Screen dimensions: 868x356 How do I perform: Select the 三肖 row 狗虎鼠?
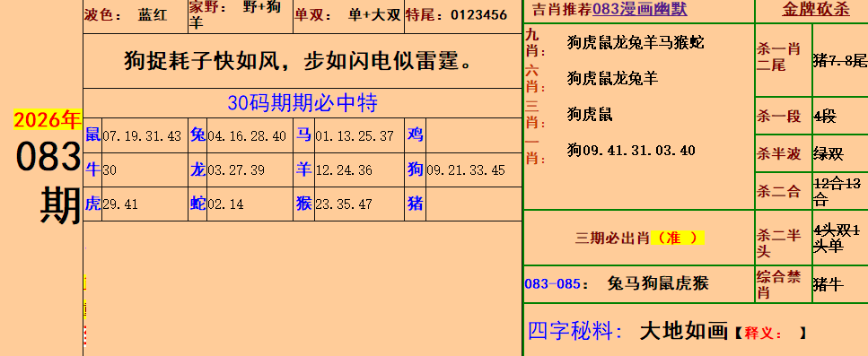590,115
